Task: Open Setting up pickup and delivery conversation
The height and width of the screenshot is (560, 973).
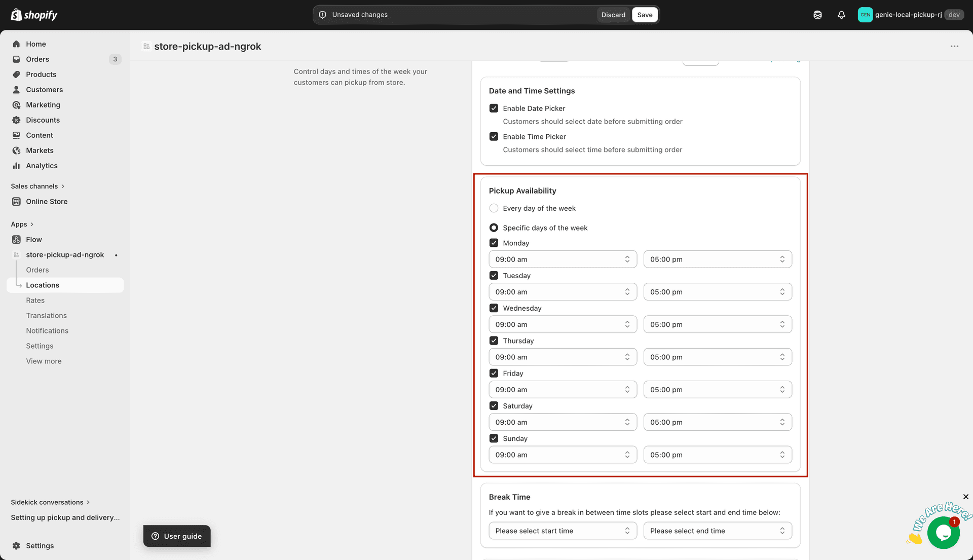Action: pos(65,517)
